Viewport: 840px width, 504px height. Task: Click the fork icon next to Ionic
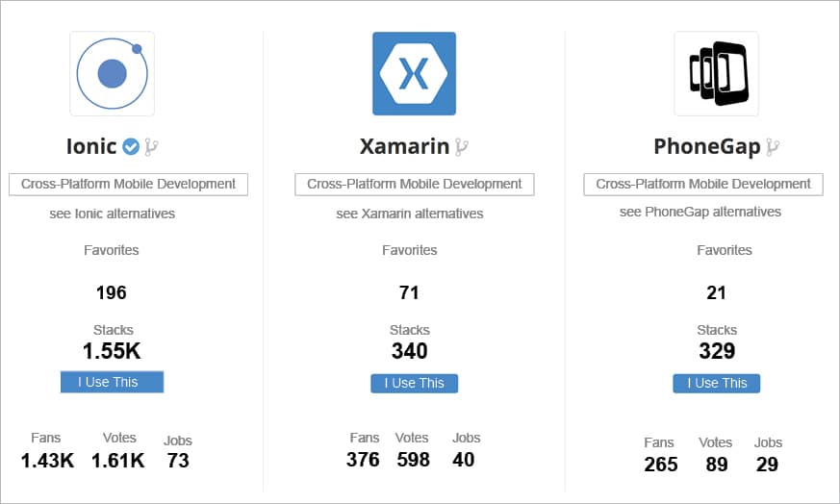click(x=151, y=147)
